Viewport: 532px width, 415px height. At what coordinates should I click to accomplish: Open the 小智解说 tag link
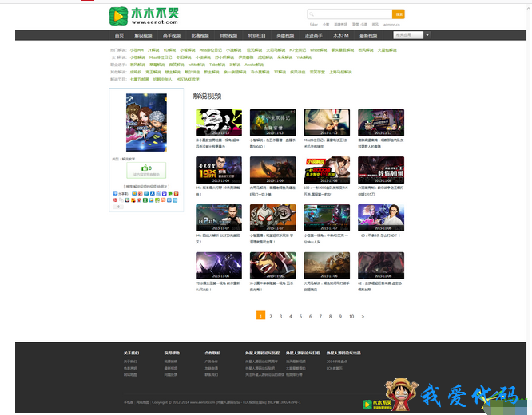coord(188,50)
